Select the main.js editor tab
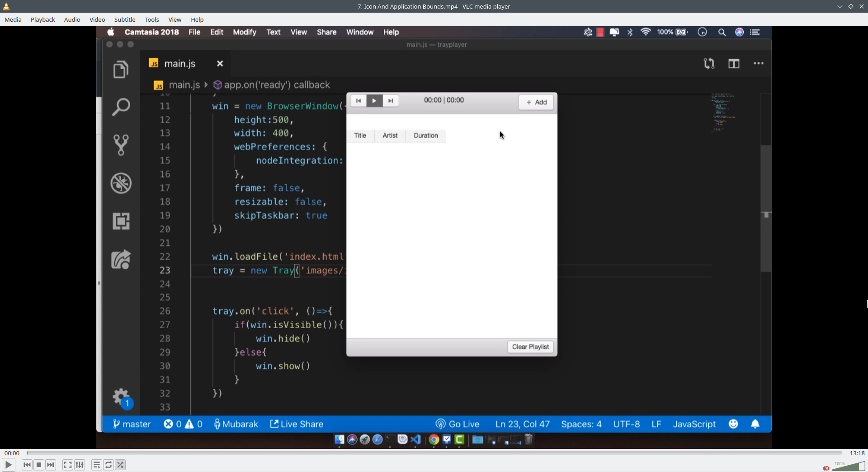868x472 pixels. [185, 64]
